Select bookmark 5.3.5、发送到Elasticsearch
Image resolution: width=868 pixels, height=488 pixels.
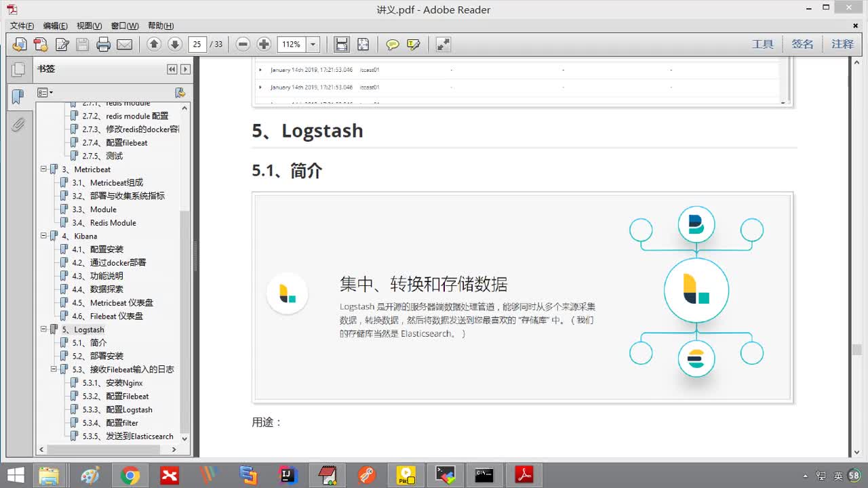[127, 436]
